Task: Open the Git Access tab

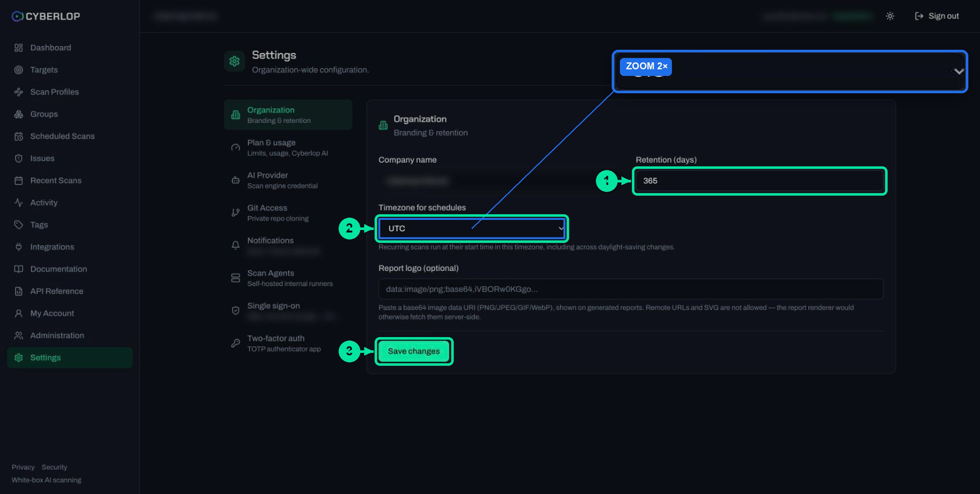Action: [288, 213]
